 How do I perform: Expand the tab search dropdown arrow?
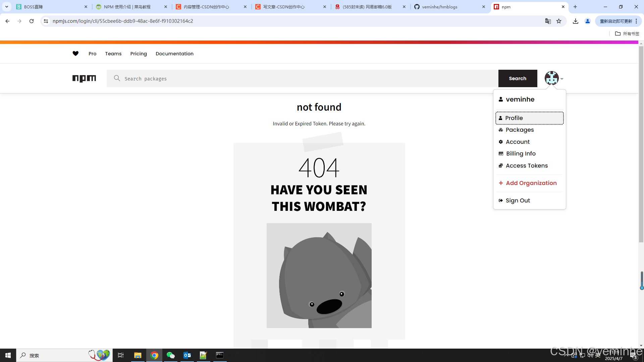pyautogui.click(x=7, y=7)
